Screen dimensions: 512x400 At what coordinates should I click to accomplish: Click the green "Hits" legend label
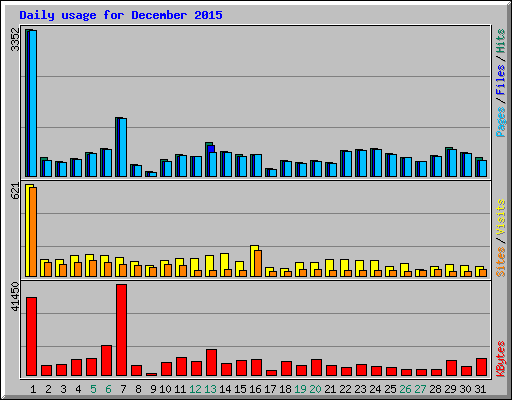(x=501, y=41)
